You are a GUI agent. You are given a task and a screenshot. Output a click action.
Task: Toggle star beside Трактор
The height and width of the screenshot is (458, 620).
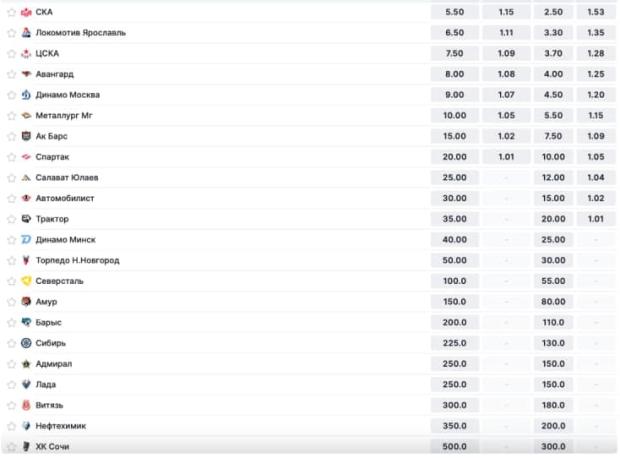click(x=11, y=219)
